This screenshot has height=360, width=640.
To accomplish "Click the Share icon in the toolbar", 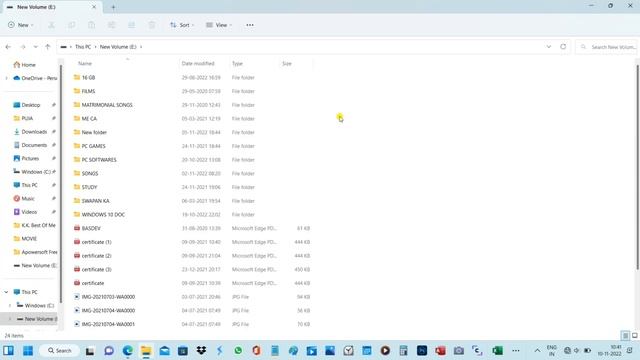I will [x=131, y=25].
